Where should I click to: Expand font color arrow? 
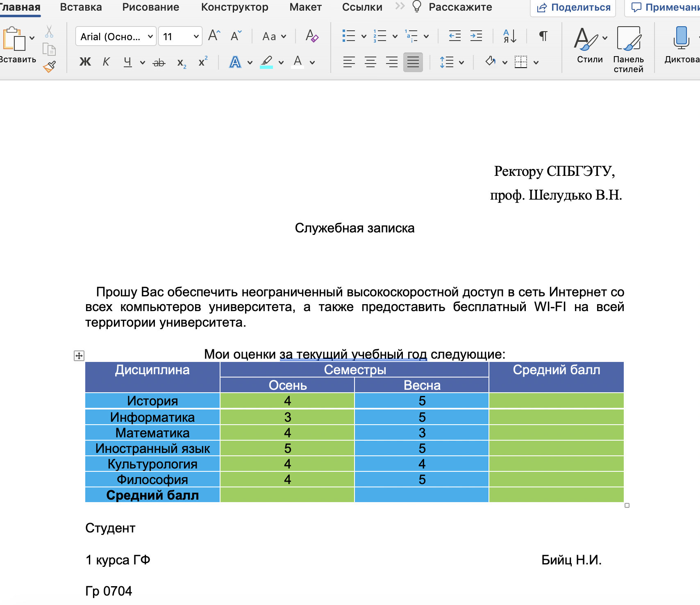[312, 63]
